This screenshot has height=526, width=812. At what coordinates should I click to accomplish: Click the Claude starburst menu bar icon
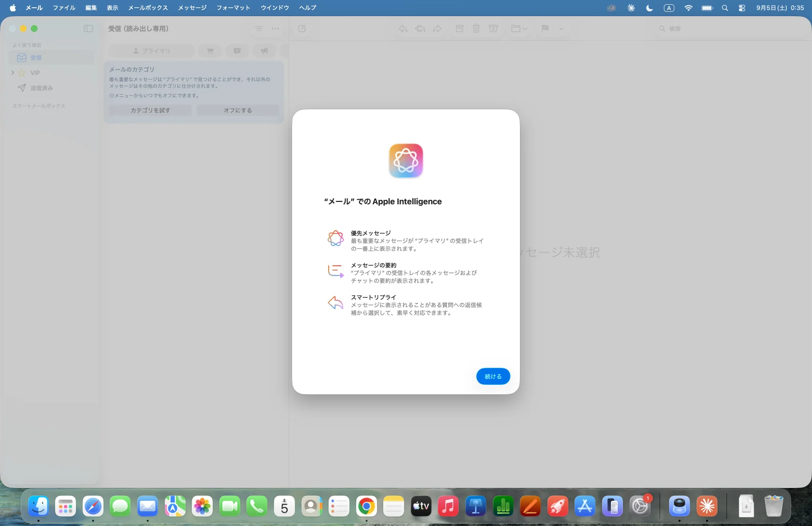click(631, 8)
